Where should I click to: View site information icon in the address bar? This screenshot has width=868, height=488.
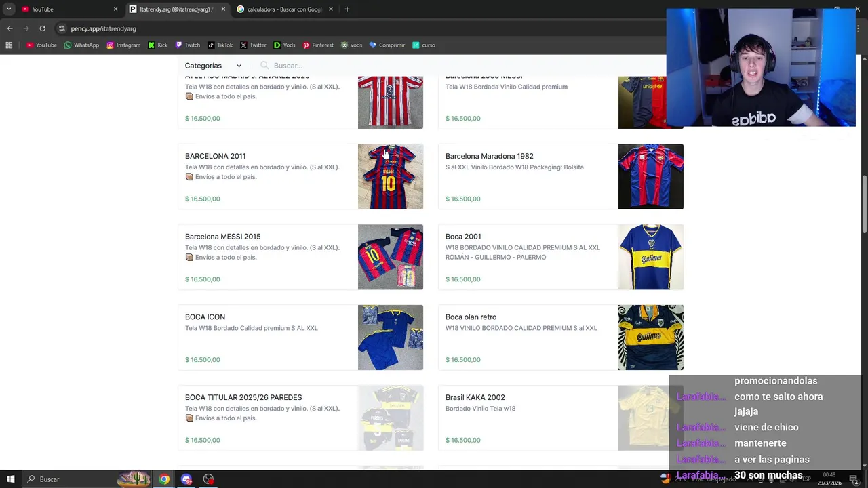pos(62,28)
